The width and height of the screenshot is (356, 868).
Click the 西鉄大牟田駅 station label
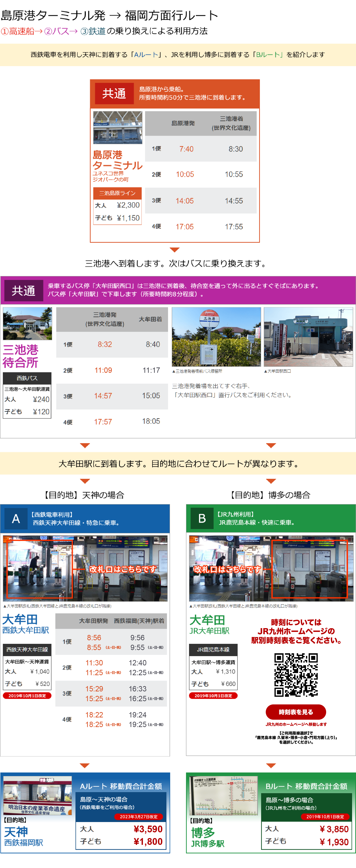(x=26, y=630)
